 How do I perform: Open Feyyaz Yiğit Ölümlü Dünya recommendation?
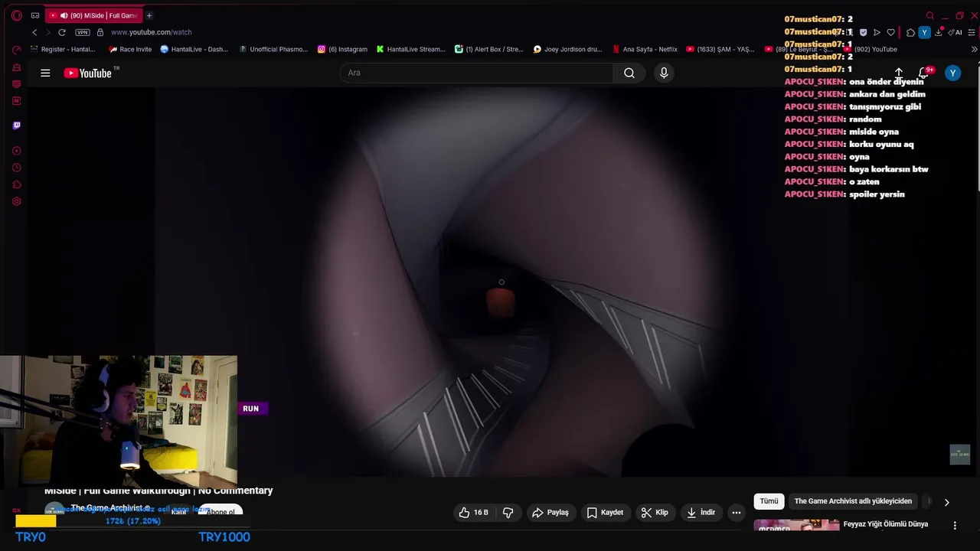885,524
